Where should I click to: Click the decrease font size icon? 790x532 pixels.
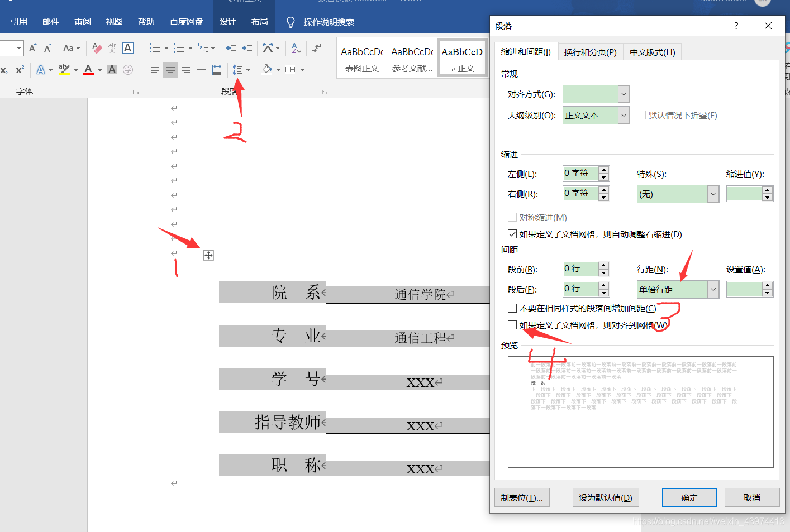point(47,48)
